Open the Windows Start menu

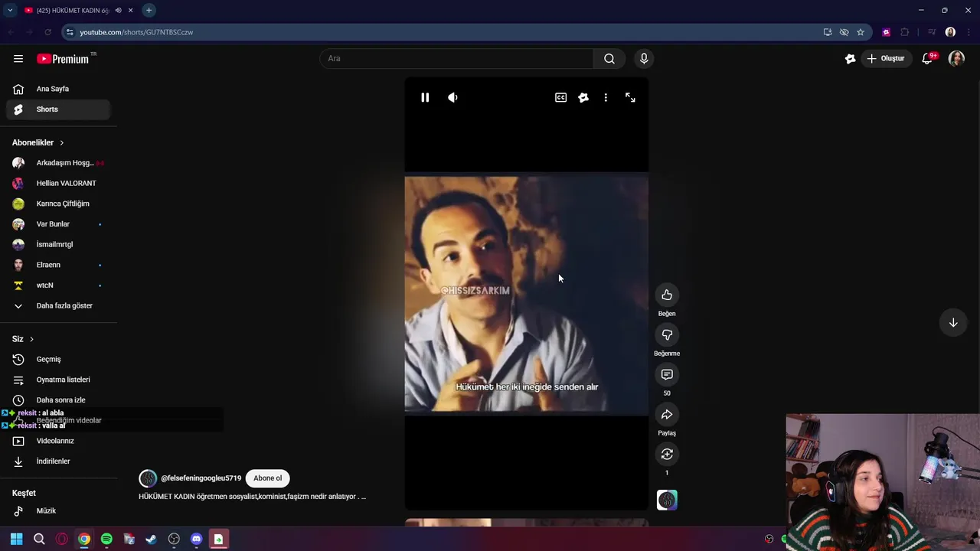tap(16, 539)
